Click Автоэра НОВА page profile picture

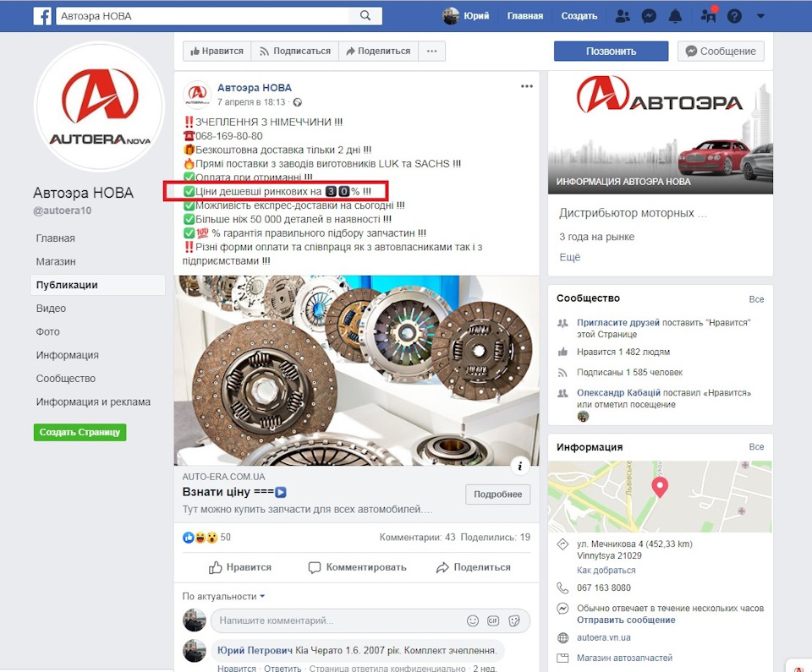click(x=99, y=107)
